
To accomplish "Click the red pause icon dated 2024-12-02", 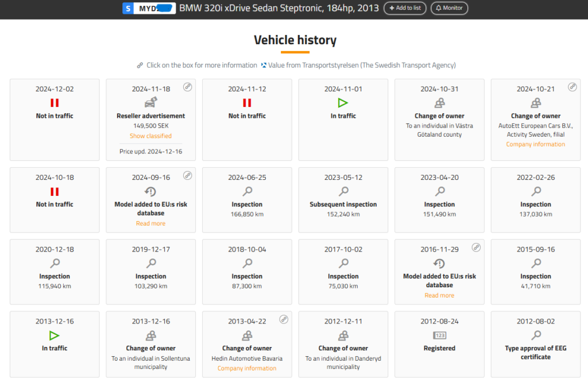I will coord(55,103).
